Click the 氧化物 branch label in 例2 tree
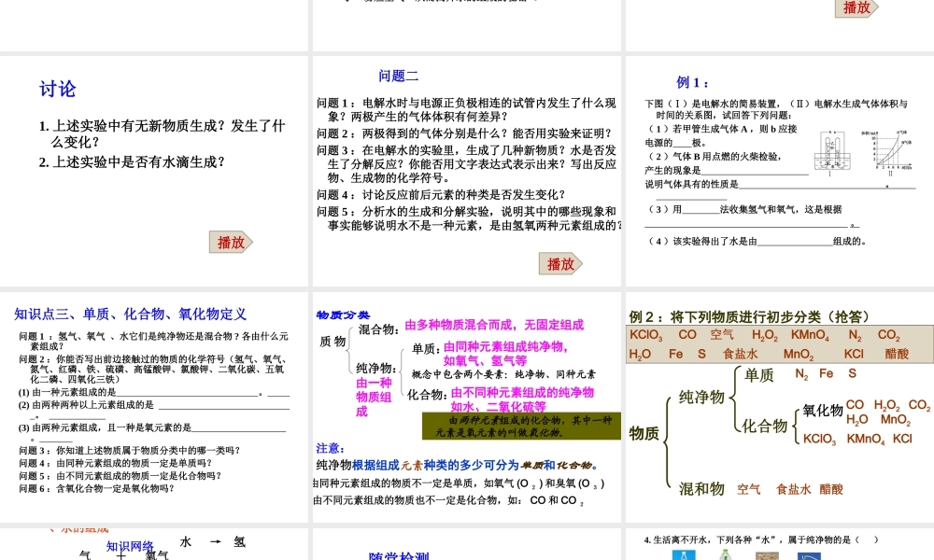This screenshot has width=934, height=560. point(823,410)
